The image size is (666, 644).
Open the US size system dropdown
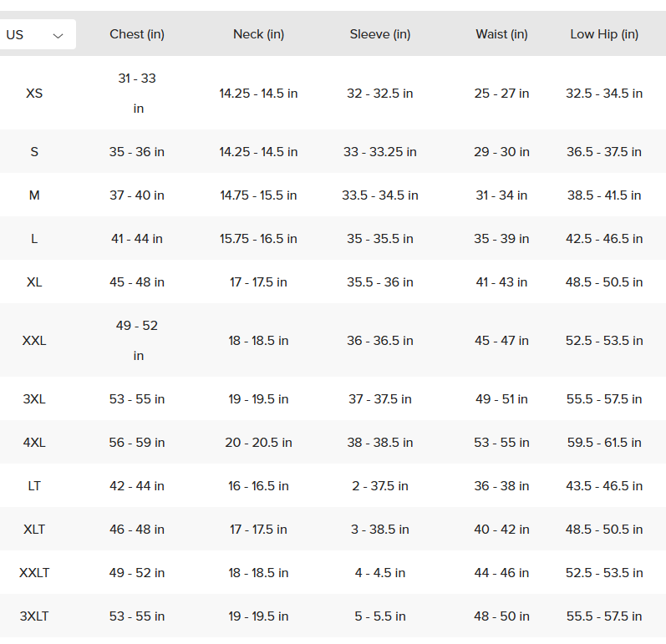tap(36, 34)
